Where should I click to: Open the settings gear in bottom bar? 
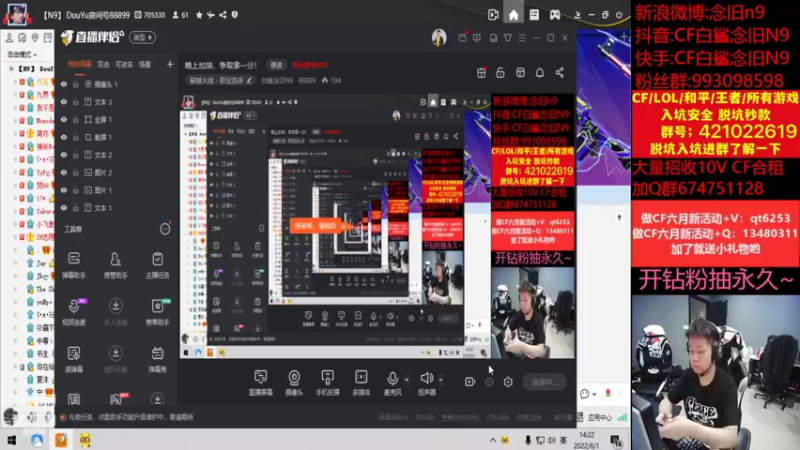point(508,382)
